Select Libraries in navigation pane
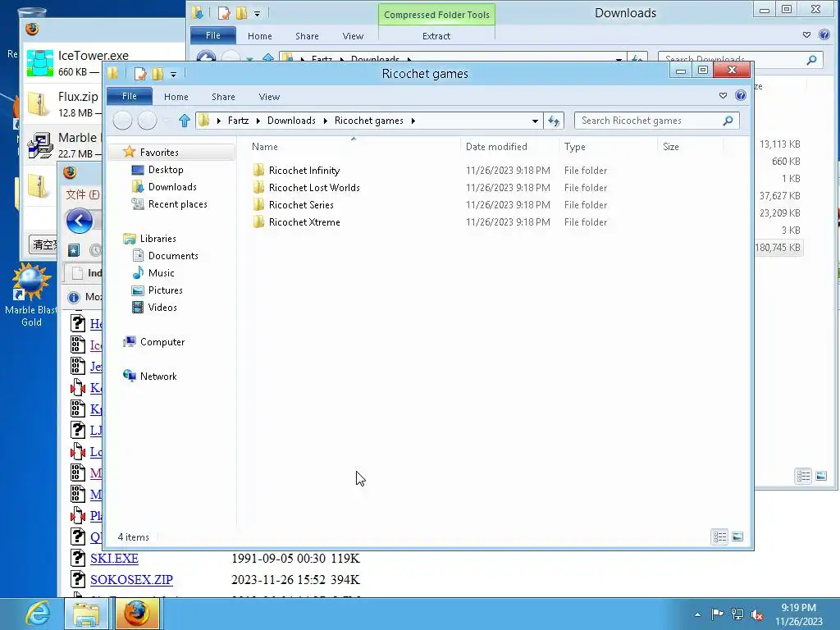The image size is (840, 630). point(158,239)
